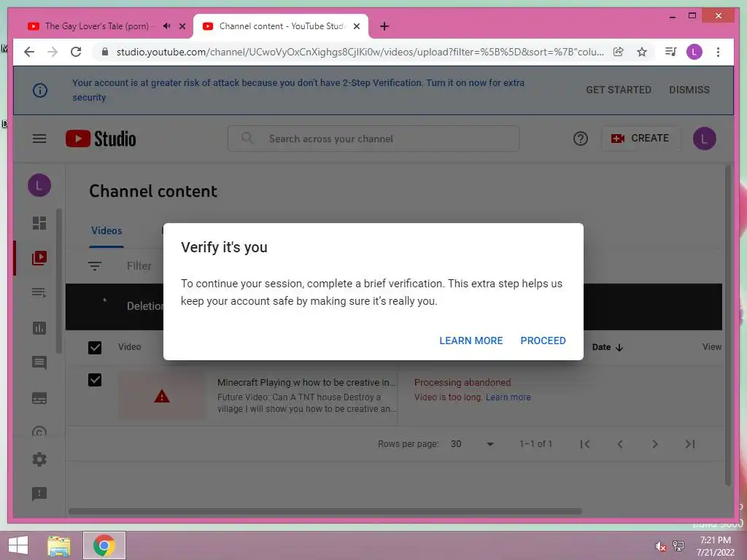Click the Filter text field

[x=139, y=265]
